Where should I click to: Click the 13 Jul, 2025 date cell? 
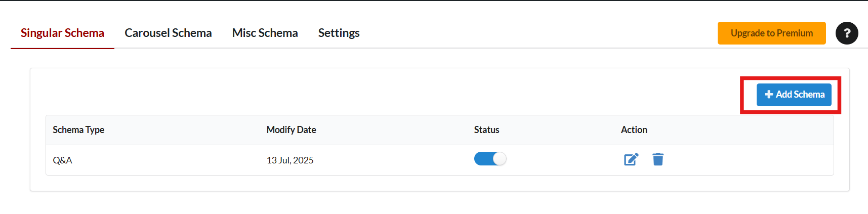pos(290,160)
